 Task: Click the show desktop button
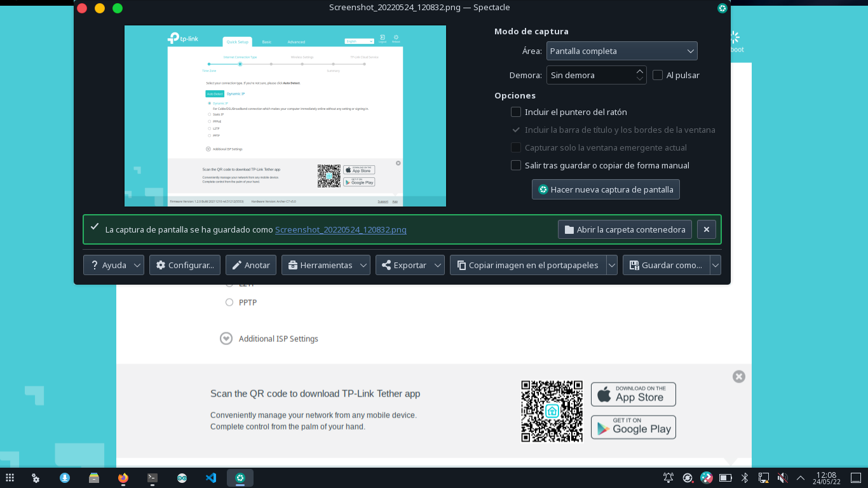point(855,478)
